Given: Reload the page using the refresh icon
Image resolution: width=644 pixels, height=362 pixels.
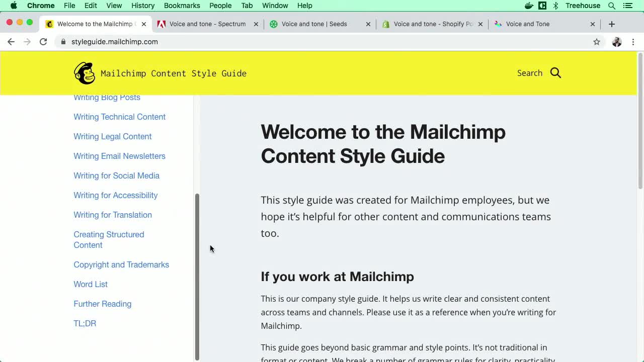Looking at the screenshot, I should click(x=43, y=42).
